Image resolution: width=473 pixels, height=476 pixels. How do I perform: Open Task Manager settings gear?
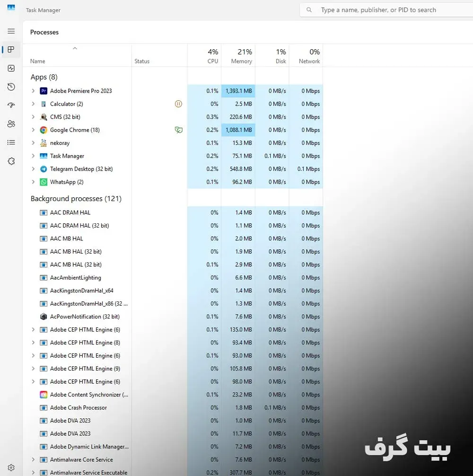[11, 467]
